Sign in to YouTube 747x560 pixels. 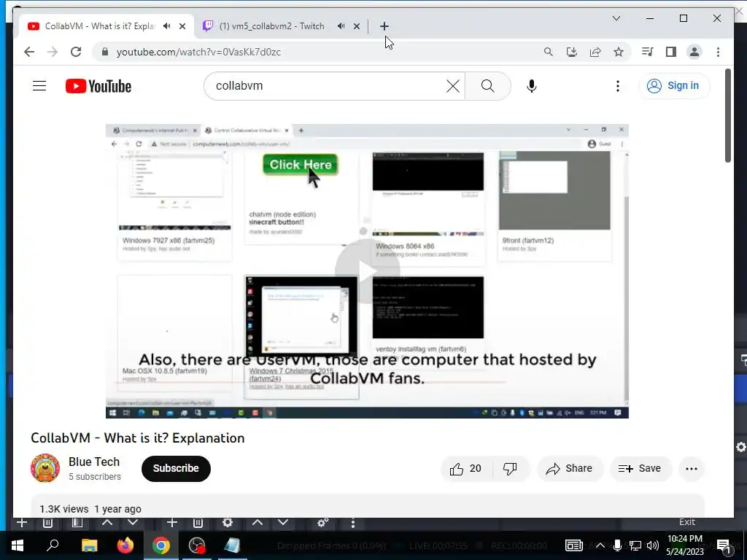pos(673,86)
